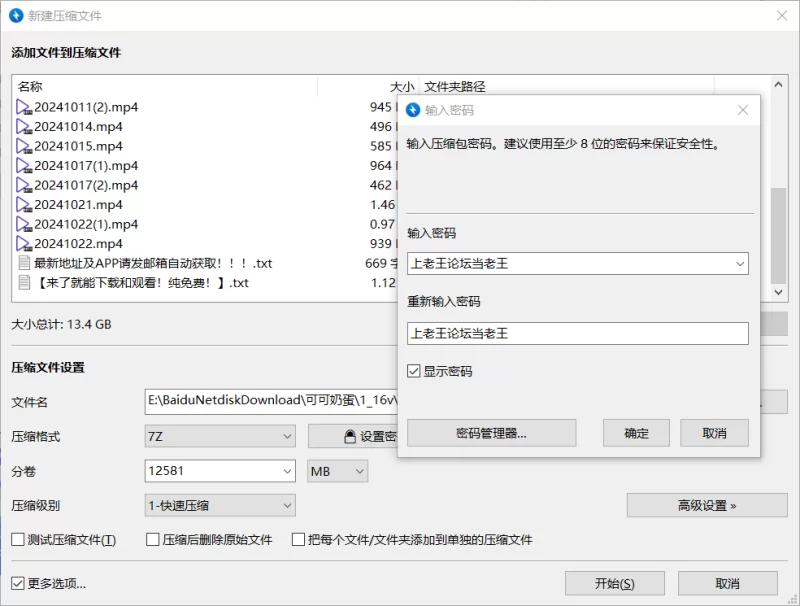The image size is (800, 606).
Task: Click the video icon of 20241022(1).mp4
Action: click(x=24, y=224)
